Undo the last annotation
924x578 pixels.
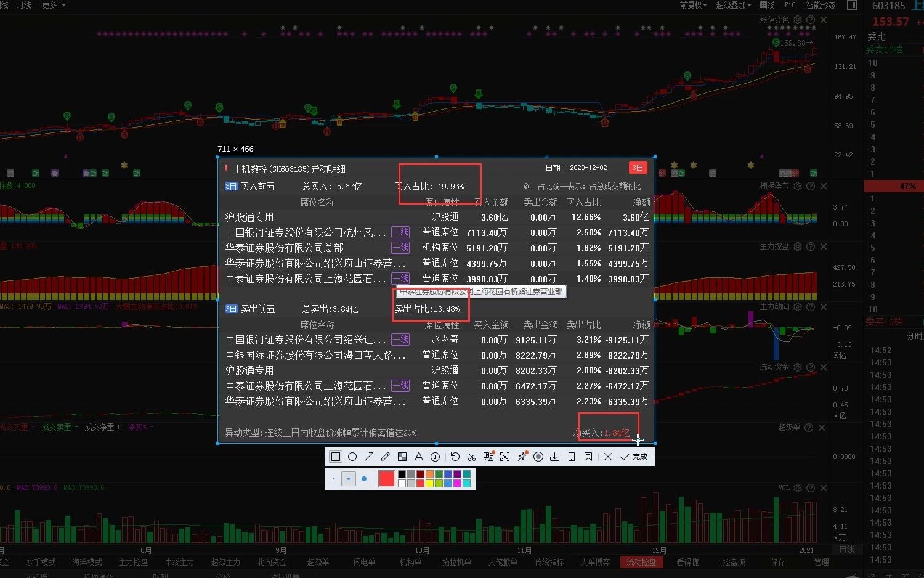pos(455,457)
